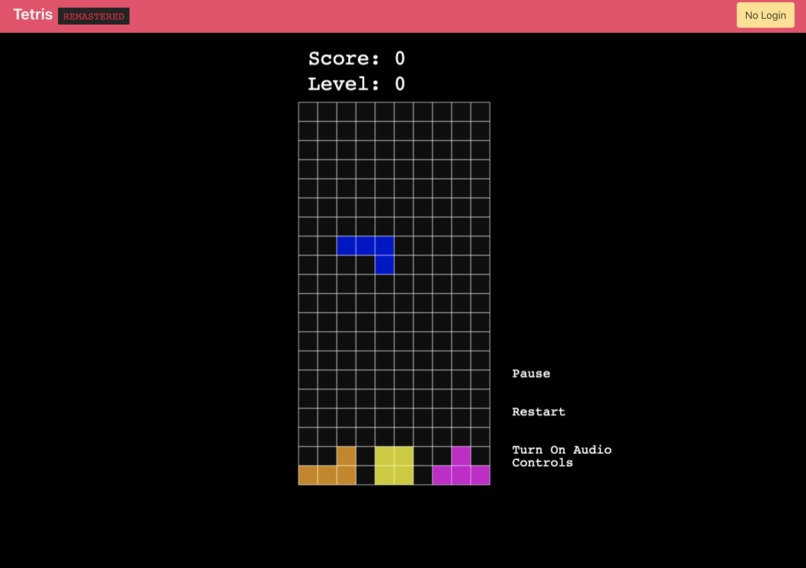Open the No Login button
The width and height of the screenshot is (806, 568).
[765, 15]
